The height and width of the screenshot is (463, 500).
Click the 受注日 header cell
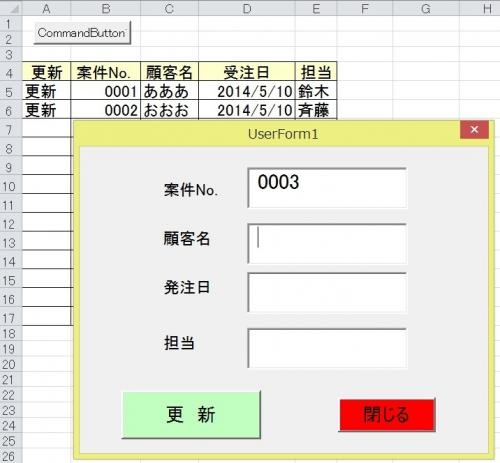pos(247,71)
